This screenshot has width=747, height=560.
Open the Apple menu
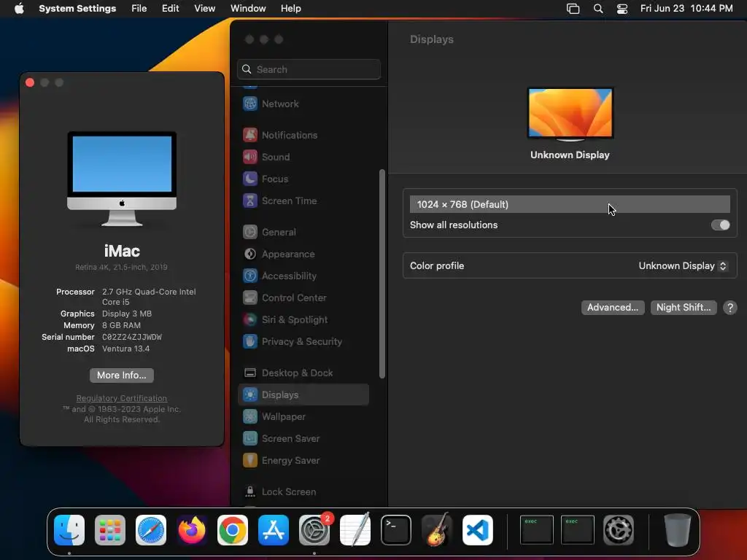click(x=19, y=9)
